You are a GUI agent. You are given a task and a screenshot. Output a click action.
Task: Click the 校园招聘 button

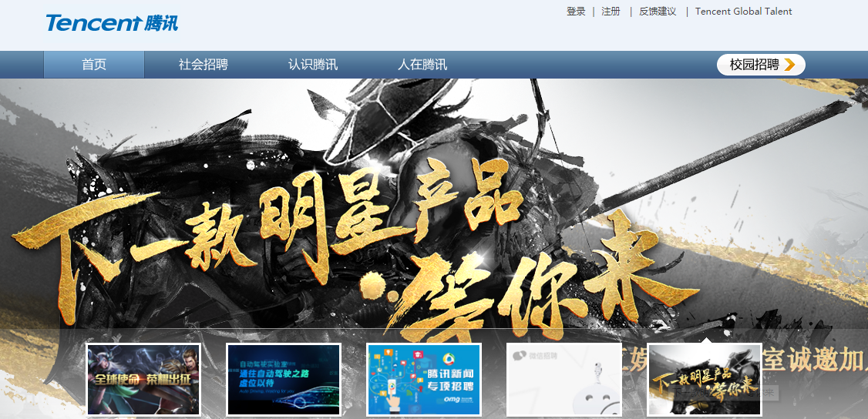[x=761, y=65]
